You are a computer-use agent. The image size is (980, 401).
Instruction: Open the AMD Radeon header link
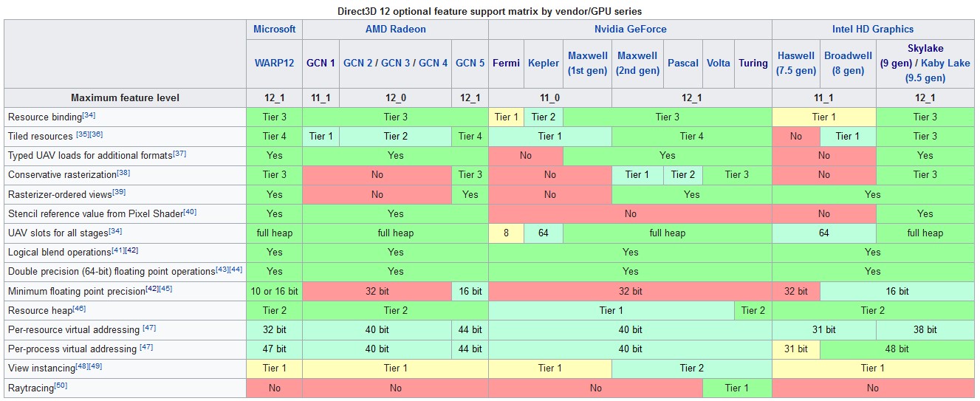pos(395,30)
